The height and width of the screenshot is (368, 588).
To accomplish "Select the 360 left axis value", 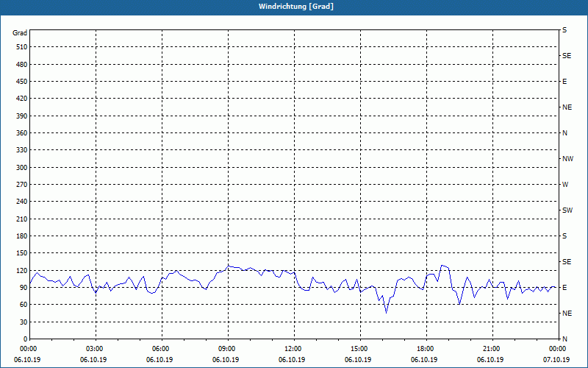I will point(22,133).
